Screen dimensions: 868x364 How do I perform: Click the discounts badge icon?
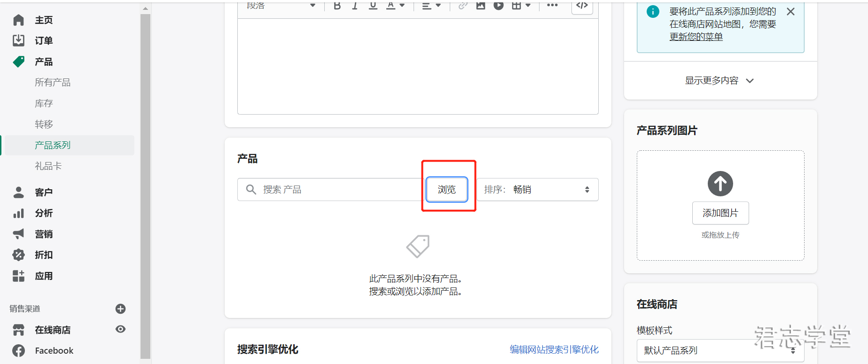(x=18, y=255)
